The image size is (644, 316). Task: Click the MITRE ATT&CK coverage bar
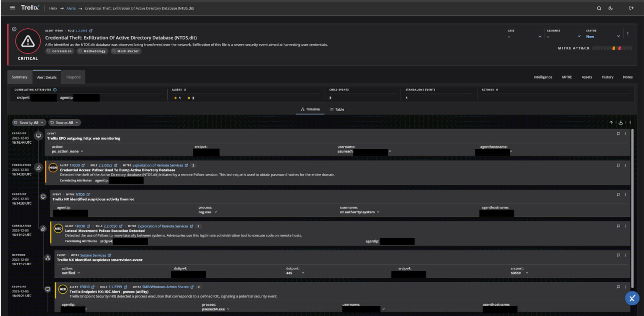coord(612,48)
